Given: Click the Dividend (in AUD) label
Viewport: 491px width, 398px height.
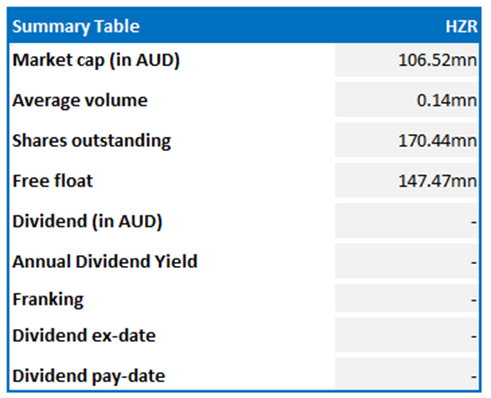Looking at the screenshot, I should (x=87, y=222).
